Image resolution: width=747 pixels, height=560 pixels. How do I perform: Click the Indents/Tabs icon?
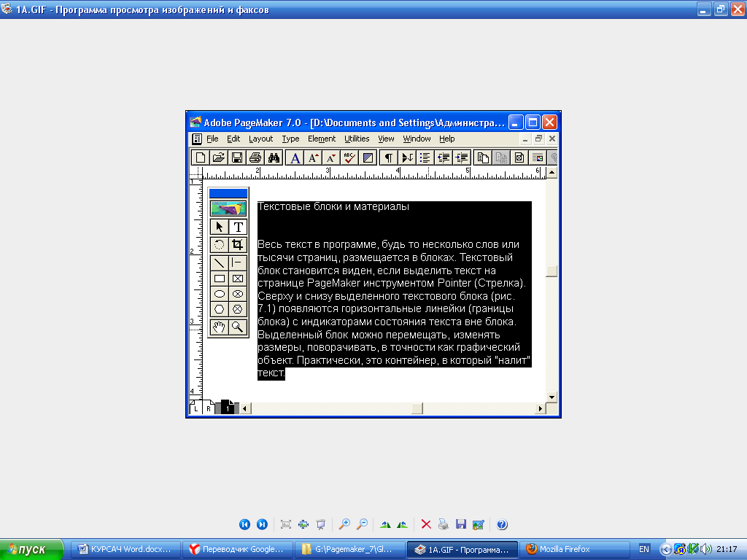tap(407, 157)
